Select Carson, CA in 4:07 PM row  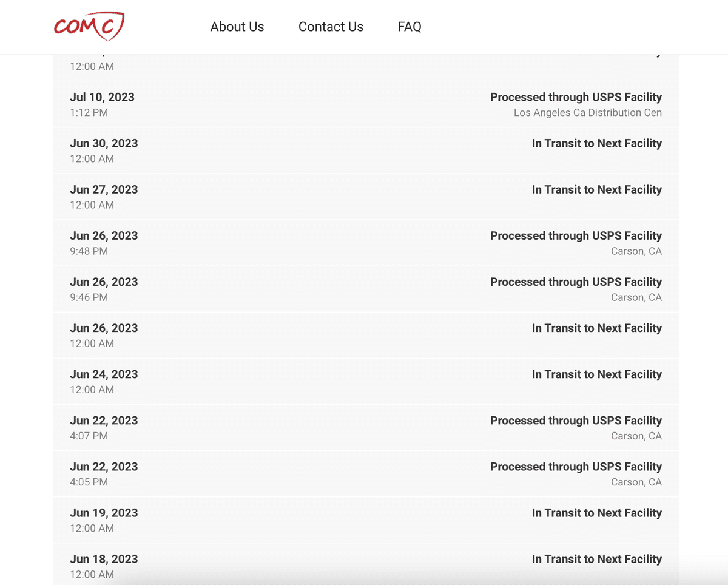(636, 436)
